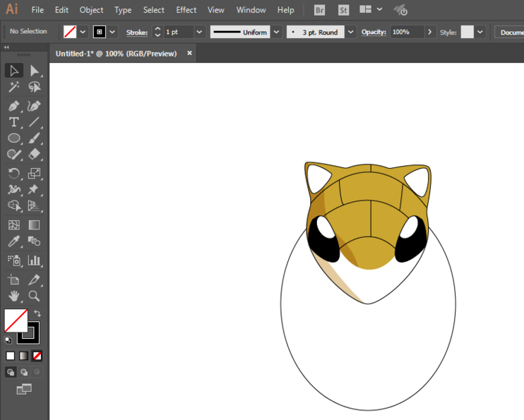
Task: Select the Artboard tool
Action: pos(14,280)
